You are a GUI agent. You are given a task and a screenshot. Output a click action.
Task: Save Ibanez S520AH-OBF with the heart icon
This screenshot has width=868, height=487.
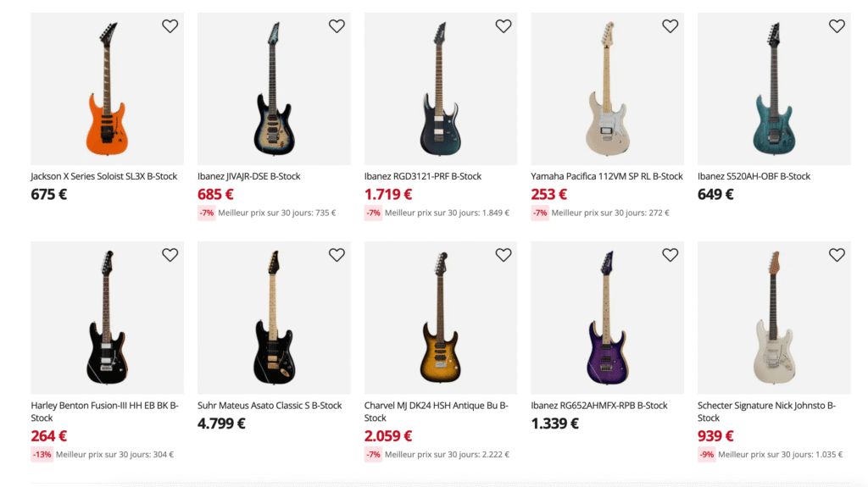(837, 26)
